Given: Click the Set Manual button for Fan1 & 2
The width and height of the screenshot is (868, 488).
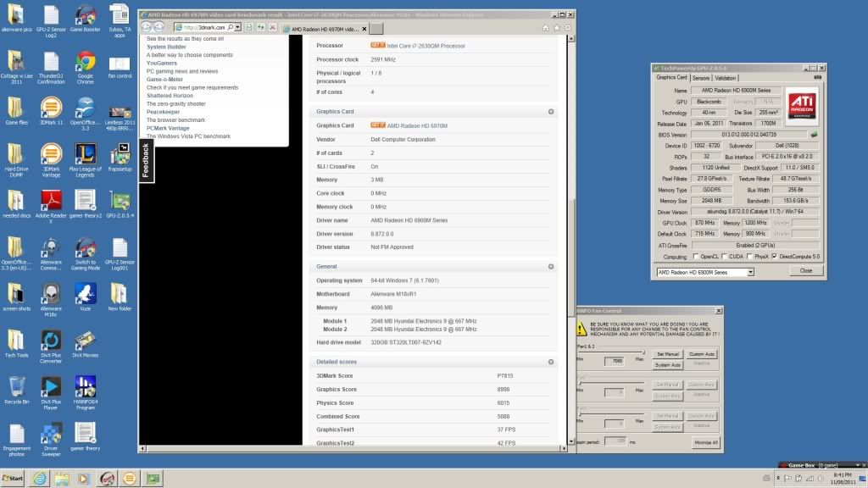Looking at the screenshot, I should 668,354.
